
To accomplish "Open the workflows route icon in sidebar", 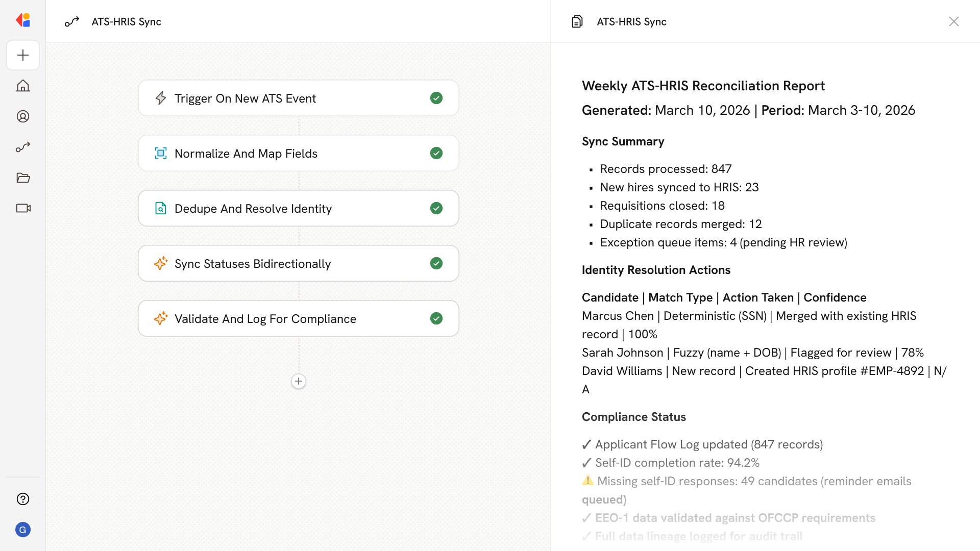I will pyautogui.click(x=23, y=147).
